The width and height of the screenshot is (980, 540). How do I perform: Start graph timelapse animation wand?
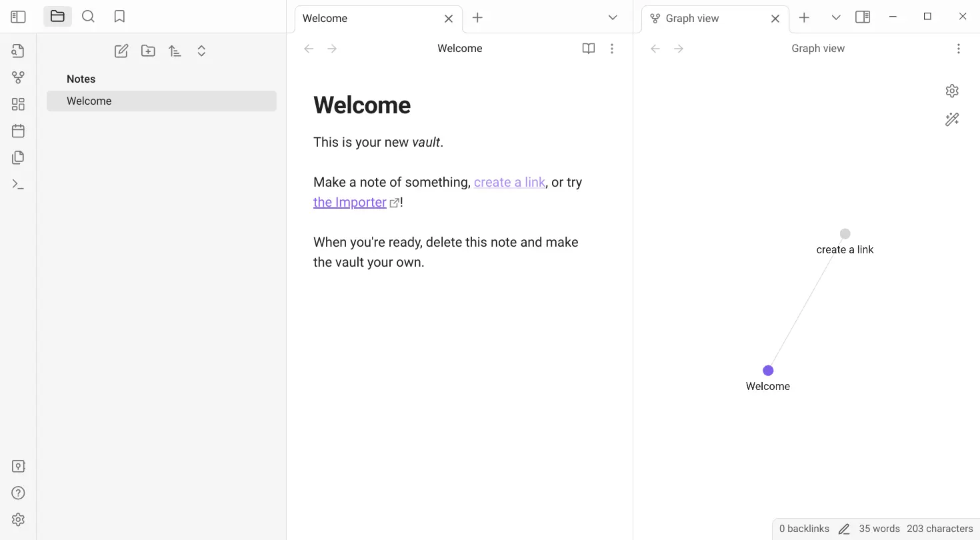tap(952, 120)
